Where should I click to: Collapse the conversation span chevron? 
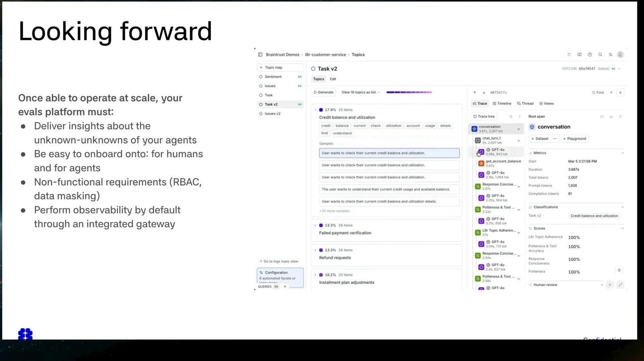tap(519, 129)
